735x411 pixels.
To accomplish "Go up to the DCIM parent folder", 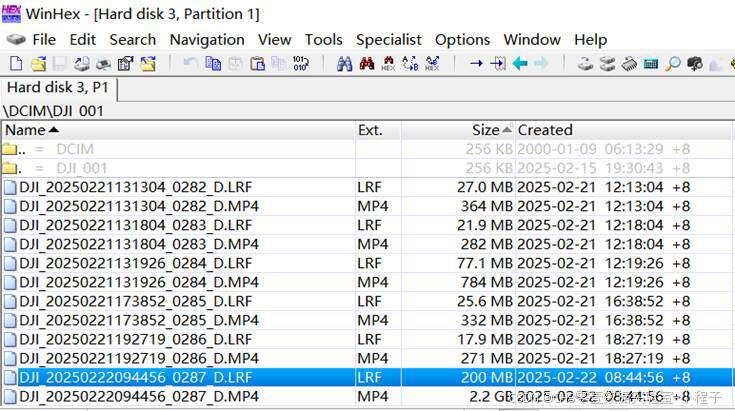I will pos(368,149).
